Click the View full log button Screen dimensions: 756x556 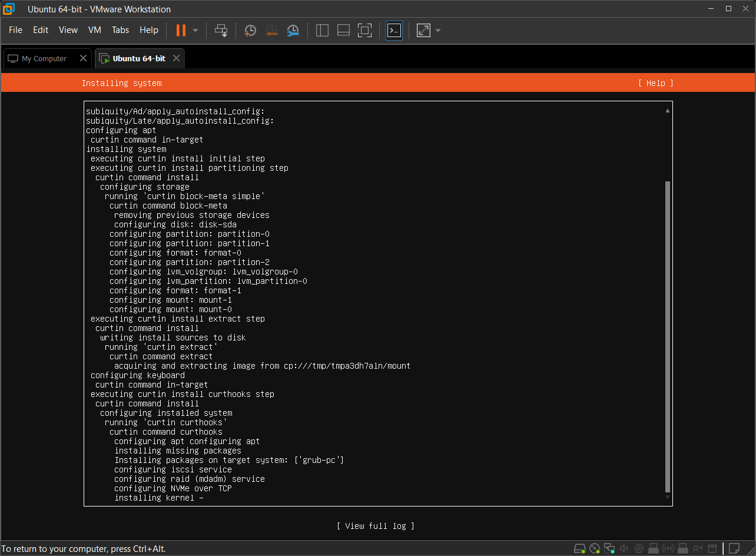tap(376, 526)
